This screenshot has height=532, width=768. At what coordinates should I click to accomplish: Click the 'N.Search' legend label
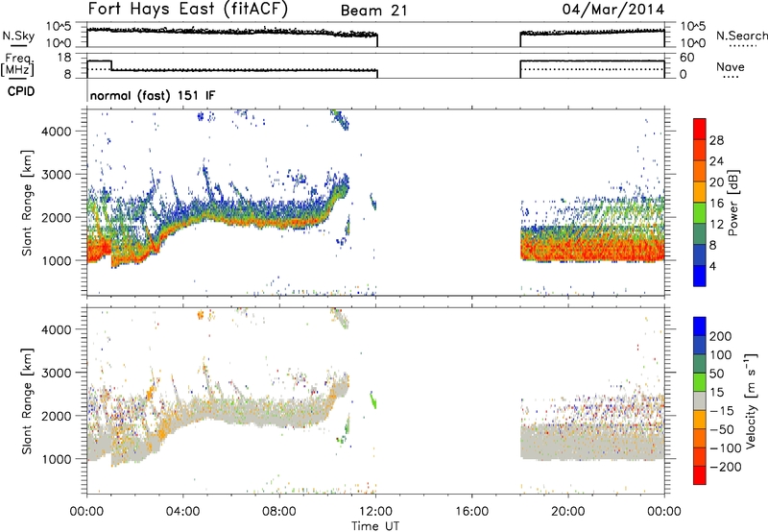pos(741,36)
